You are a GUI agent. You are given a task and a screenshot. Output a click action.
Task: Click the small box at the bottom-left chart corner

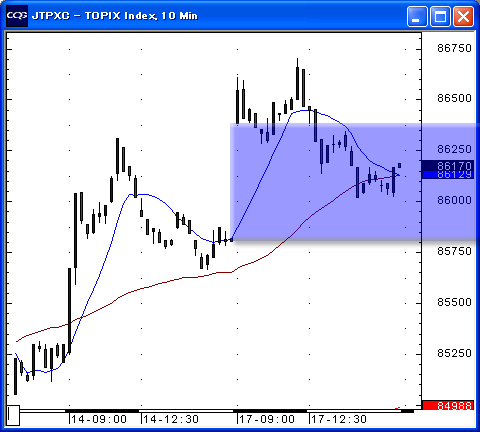[x=13, y=415]
